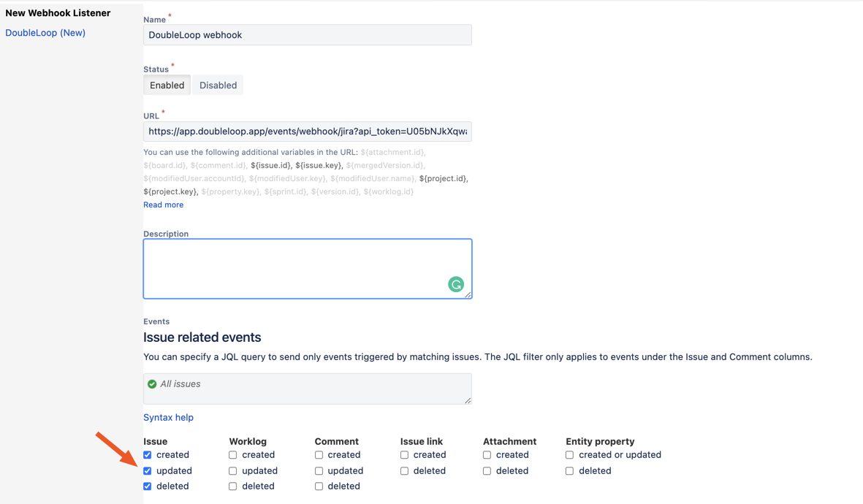Click the ${project.key} variable text
Image resolution: width=863 pixels, height=504 pixels.
coord(170,192)
